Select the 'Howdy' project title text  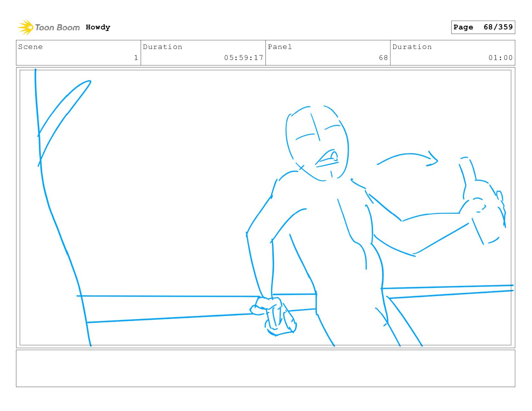coord(98,27)
